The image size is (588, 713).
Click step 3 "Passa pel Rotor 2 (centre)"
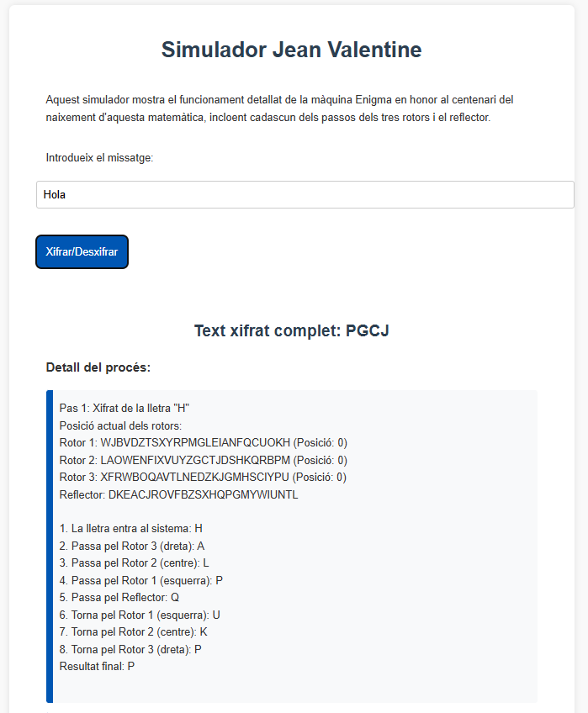tap(134, 562)
